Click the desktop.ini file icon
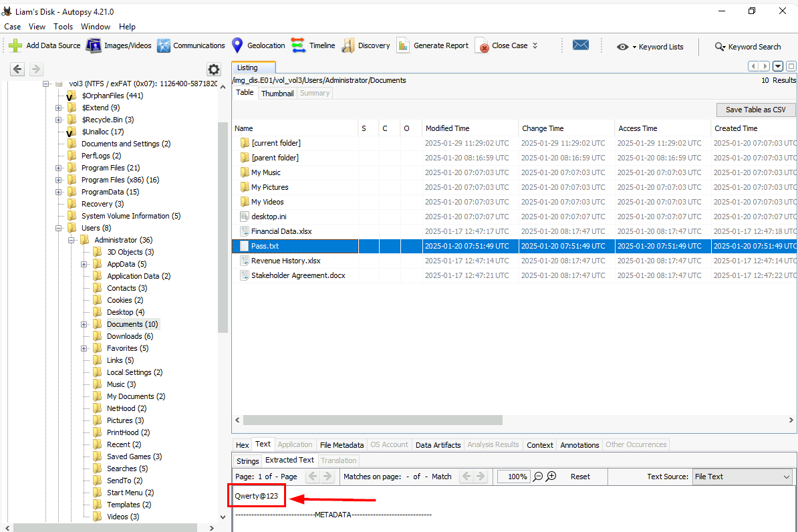Image resolution: width=798 pixels, height=532 pixels. pos(245,217)
